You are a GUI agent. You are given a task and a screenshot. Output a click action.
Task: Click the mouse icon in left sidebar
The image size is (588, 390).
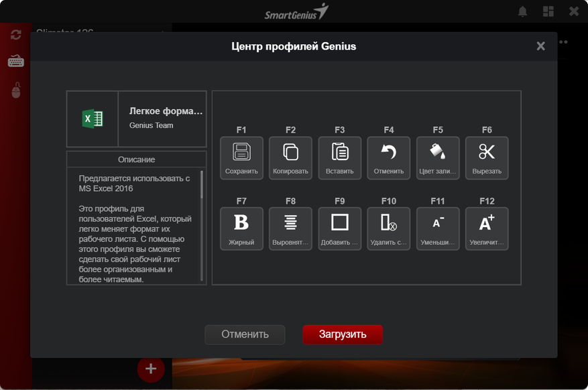(x=16, y=90)
